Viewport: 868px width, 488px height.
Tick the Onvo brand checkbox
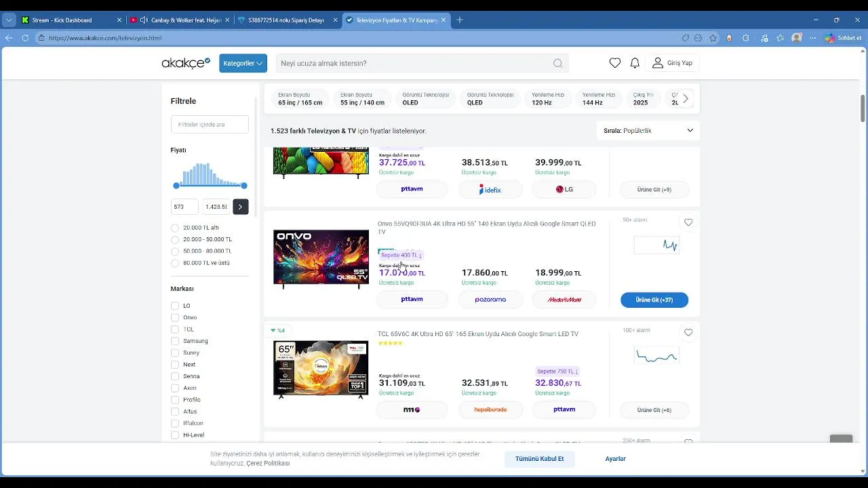[175, 317]
